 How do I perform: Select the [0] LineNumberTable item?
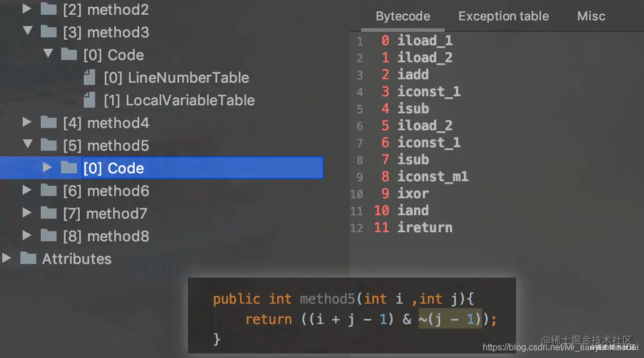point(176,77)
